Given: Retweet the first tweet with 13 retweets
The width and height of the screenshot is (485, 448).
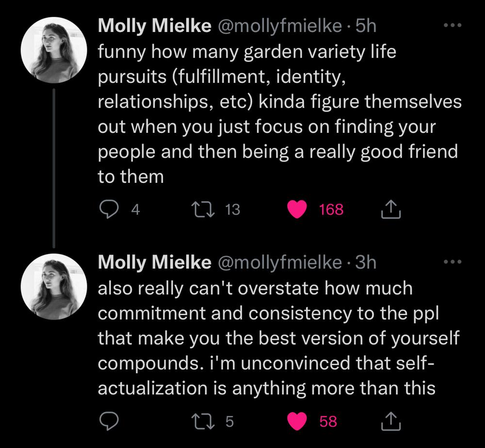Looking at the screenshot, I should tap(203, 209).
